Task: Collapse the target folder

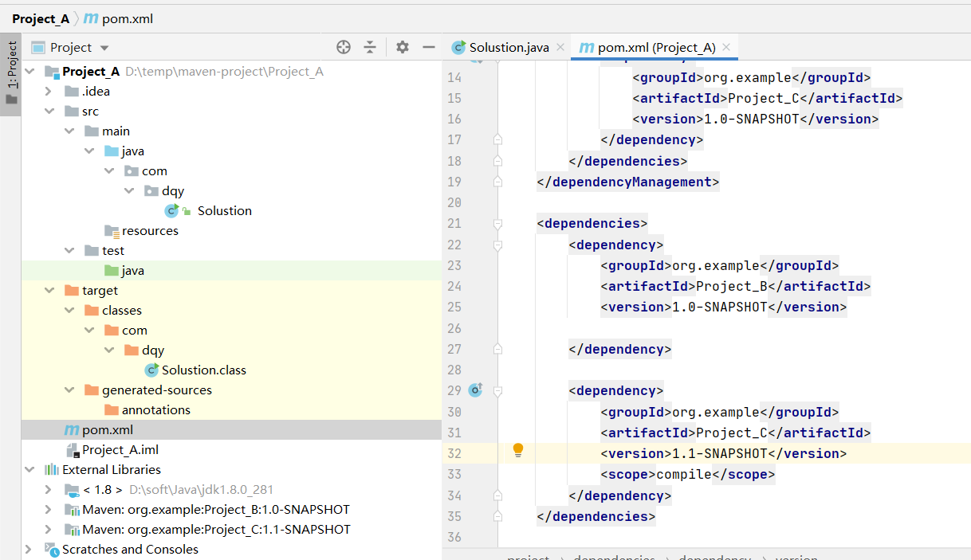Action: [49, 290]
